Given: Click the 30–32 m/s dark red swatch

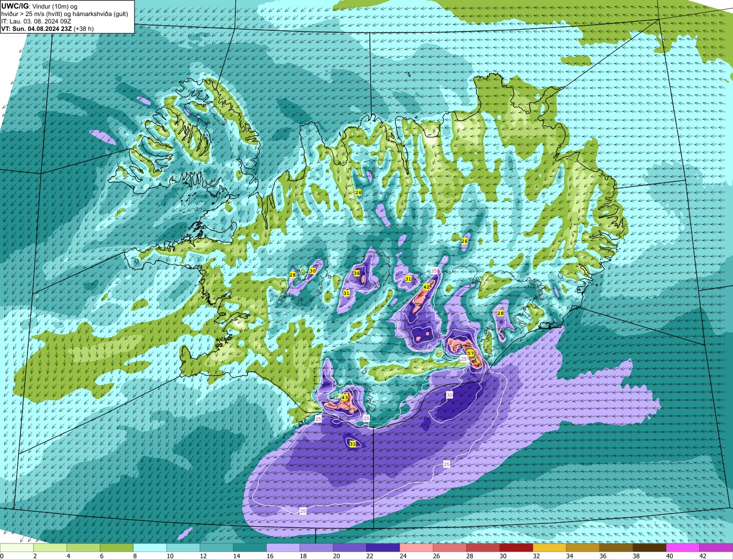Looking at the screenshot, I should [x=516, y=548].
